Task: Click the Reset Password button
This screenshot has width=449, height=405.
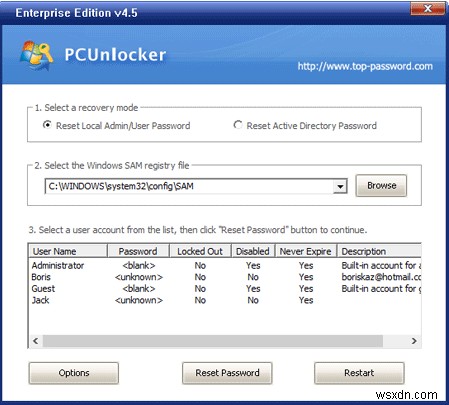Action: [x=227, y=373]
